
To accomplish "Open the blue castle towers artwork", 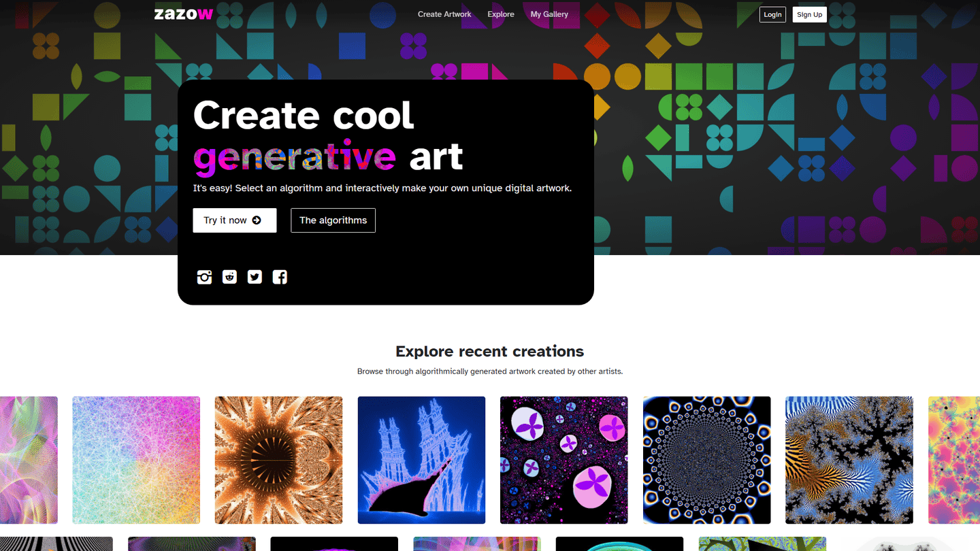I will (421, 460).
